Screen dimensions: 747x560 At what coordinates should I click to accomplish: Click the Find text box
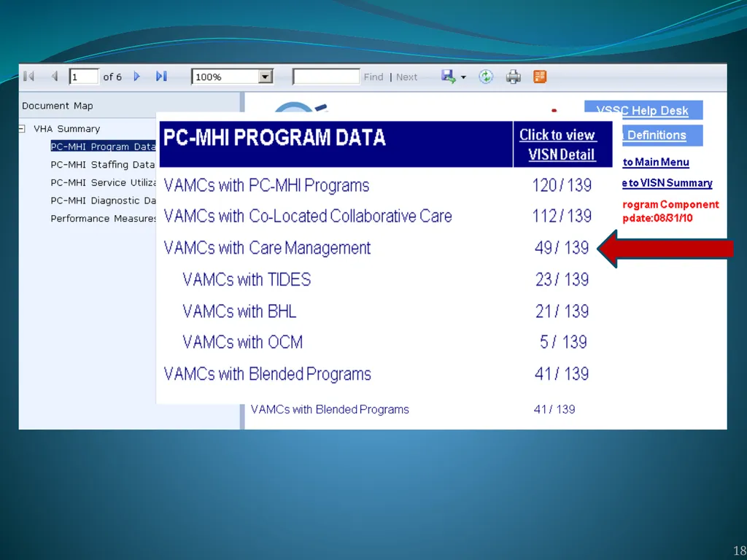326,77
